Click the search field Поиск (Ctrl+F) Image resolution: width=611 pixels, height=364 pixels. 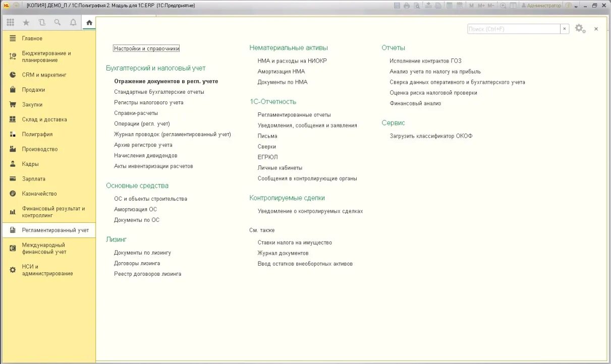tap(514, 29)
